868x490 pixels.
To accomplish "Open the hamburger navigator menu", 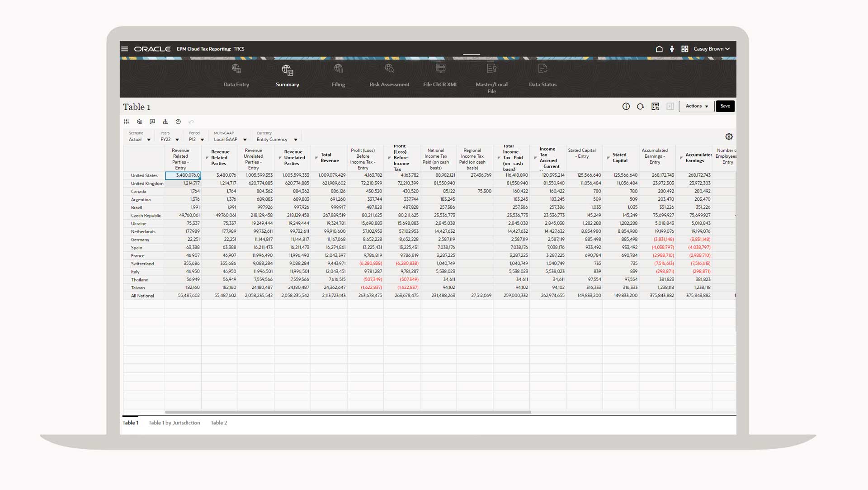I will click(125, 49).
